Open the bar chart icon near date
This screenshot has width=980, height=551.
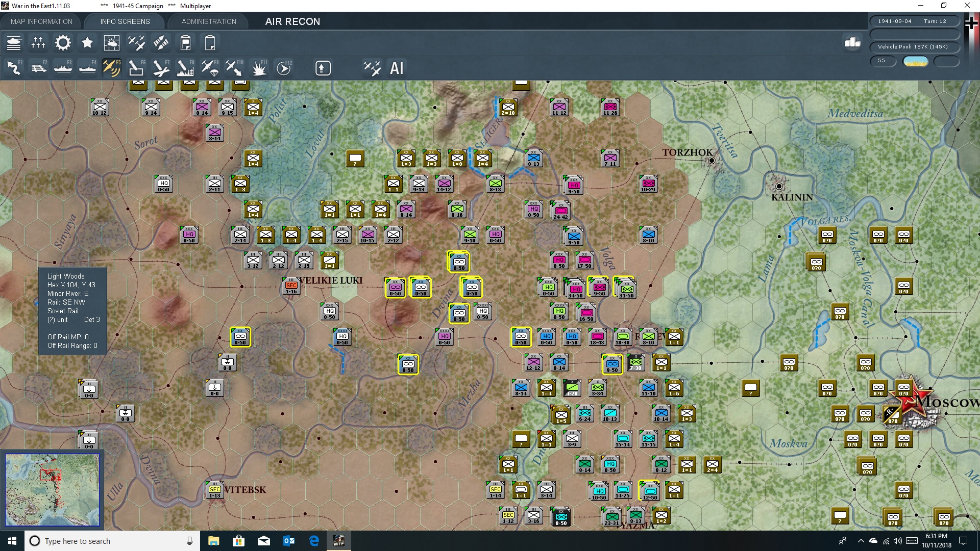click(x=852, y=42)
